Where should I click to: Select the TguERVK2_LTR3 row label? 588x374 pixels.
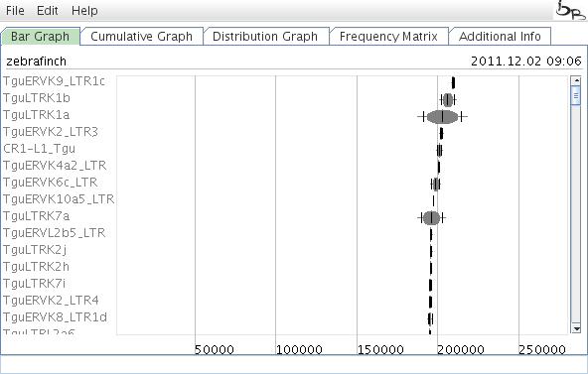(51, 132)
